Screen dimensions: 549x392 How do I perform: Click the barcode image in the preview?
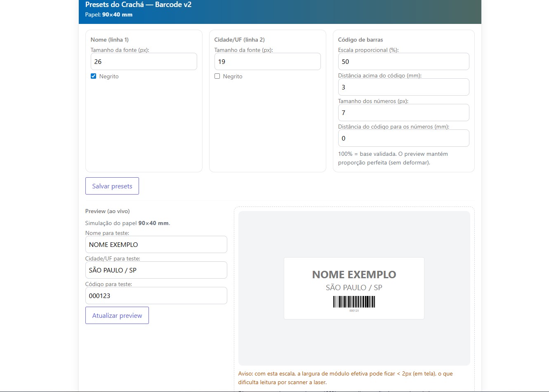pos(353,302)
